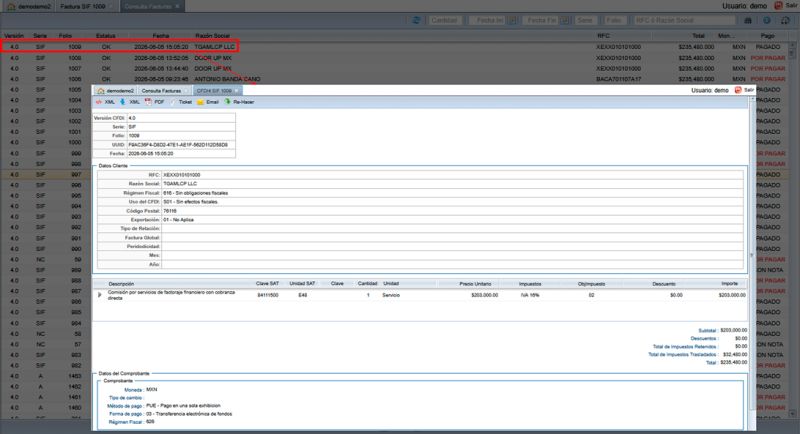The image size is (800, 434).
Task: Click the red Salir icon in CFDI window
Action: 738,90
